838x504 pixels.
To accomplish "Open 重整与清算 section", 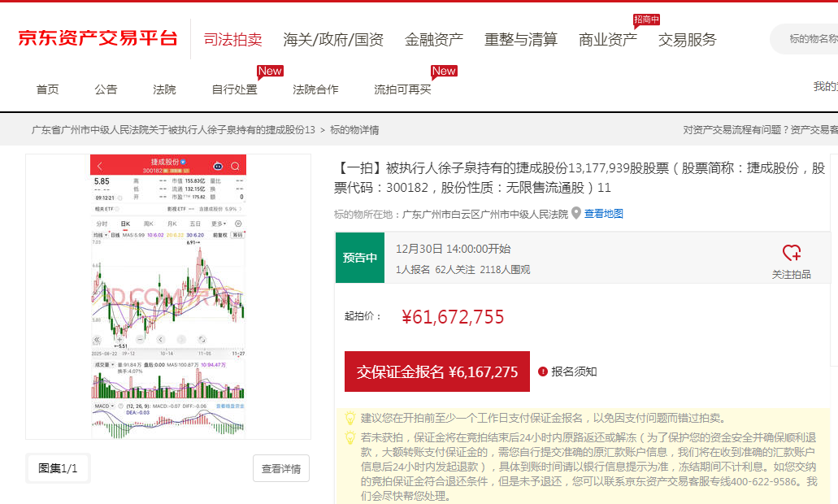I will (520, 40).
